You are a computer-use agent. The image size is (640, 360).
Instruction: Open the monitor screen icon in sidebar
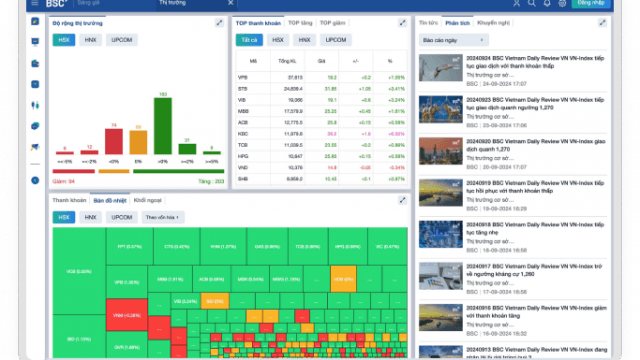click(x=35, y=42)
